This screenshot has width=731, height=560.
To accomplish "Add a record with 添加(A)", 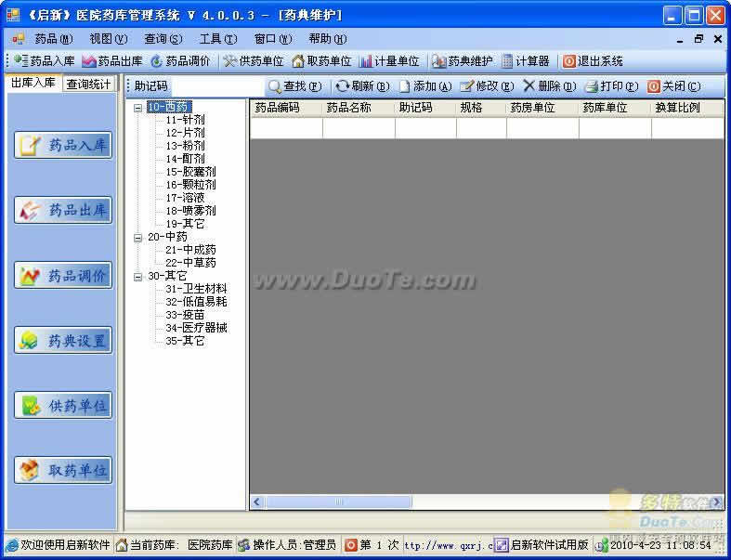I will click(x=425, y=86).
